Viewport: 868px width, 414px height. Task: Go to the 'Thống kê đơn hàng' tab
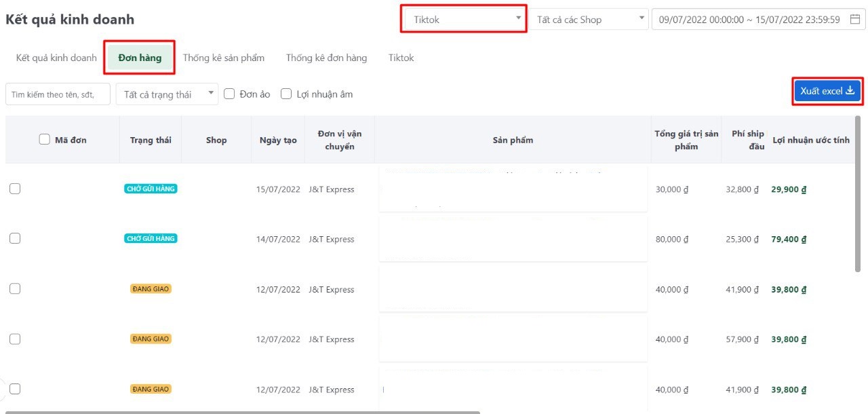pyautogui.click(x=326, y=58)
